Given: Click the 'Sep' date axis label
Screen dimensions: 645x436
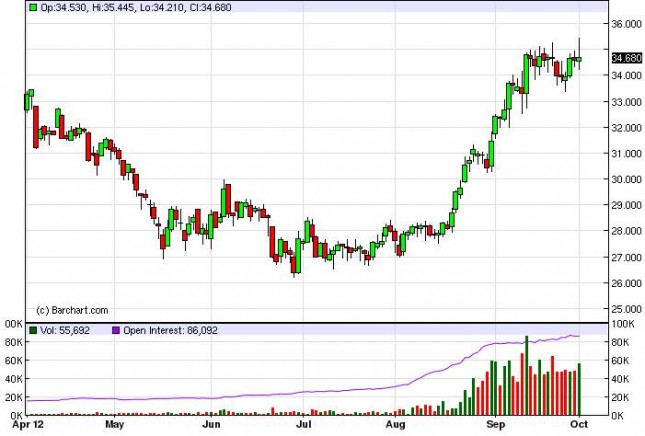Looking at the screenshot, I should [x=496, y=424].
